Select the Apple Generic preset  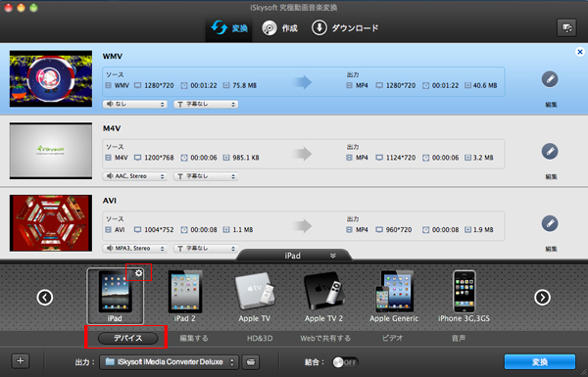coord(394,296)
